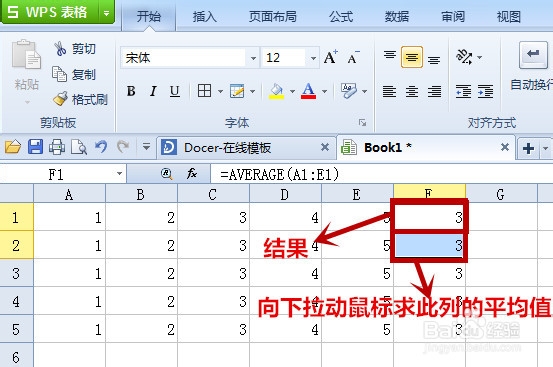Decrease indent icon
Image resolution: width=553 pixels, height=367 pixels.
pos(463,91)
